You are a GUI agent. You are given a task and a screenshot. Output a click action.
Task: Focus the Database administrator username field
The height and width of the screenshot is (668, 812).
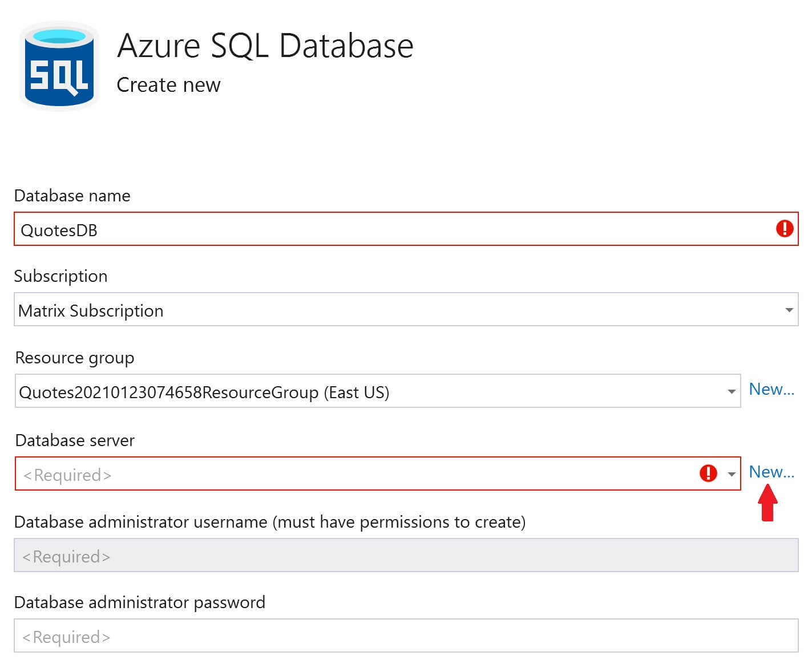406,555
